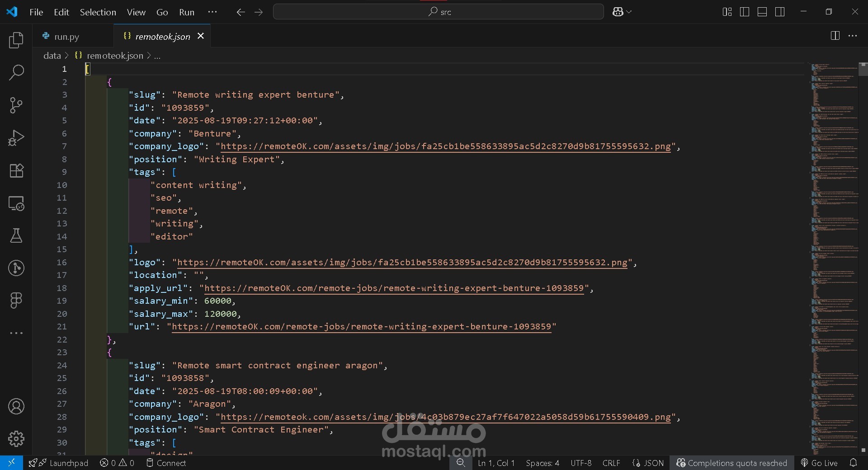Screen dimensions: 868x470
Task: Toggle the bottom panel
Action: [762, 12]
